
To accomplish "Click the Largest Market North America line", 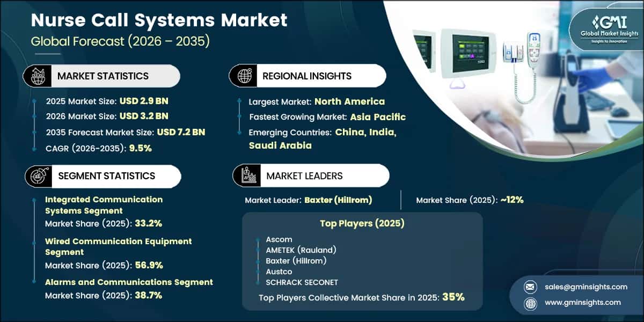I will (x=317, y=101).
